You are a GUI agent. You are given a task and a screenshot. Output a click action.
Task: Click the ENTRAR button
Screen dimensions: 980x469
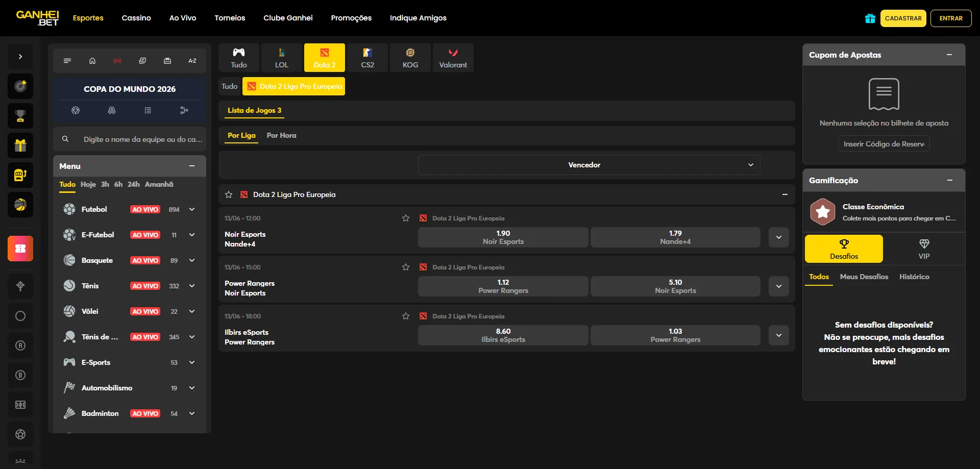pyautogui.click(x=951, y=18)
